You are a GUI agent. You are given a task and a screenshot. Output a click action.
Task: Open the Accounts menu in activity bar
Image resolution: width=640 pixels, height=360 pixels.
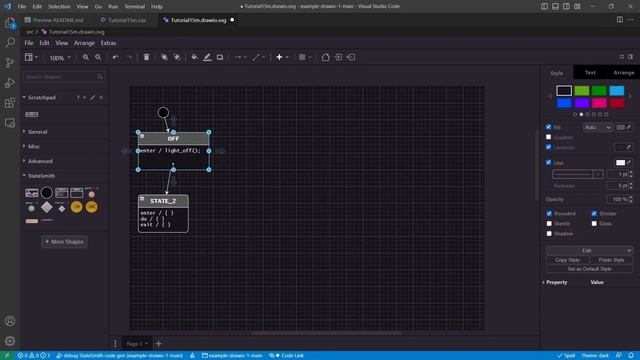(x=10, y=321)
